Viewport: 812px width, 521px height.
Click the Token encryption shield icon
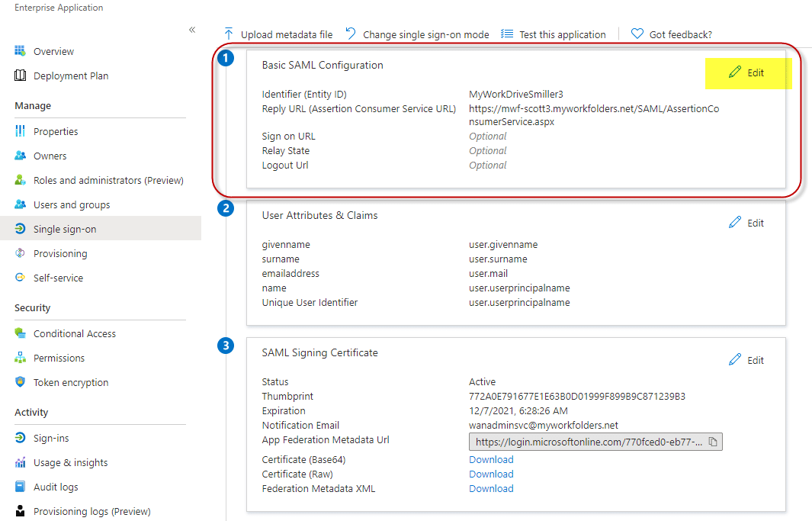[21, 382]
